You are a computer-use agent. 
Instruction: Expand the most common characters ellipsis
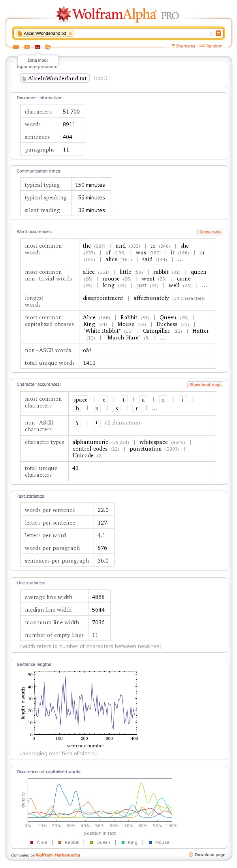pos(154,408)
